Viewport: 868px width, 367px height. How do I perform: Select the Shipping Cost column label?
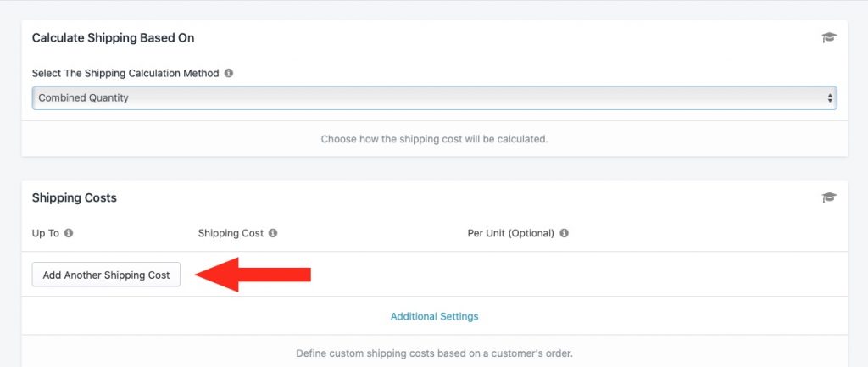(x=231, y=233)
